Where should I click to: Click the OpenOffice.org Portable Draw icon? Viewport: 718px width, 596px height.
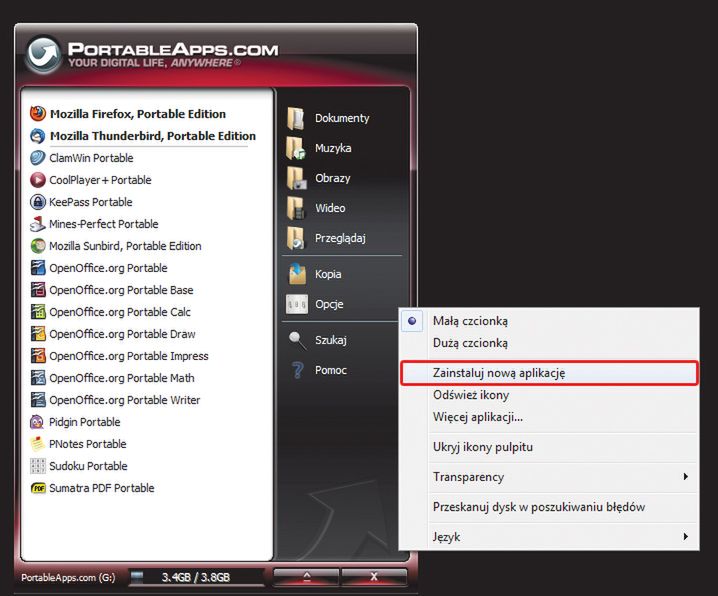coord(38,333)
